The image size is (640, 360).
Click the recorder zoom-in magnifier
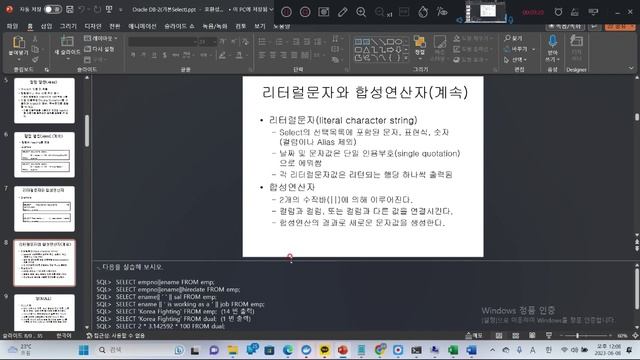[x=361, y=12]
